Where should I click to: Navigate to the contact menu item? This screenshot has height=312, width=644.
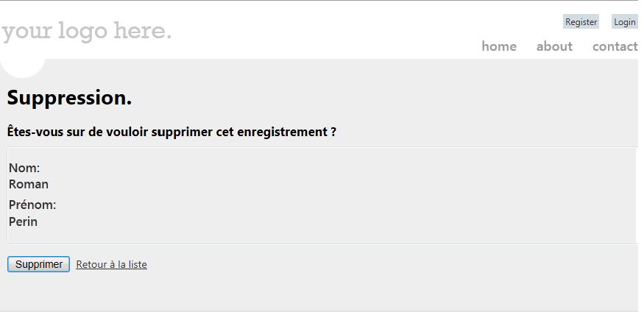point(615,46)
